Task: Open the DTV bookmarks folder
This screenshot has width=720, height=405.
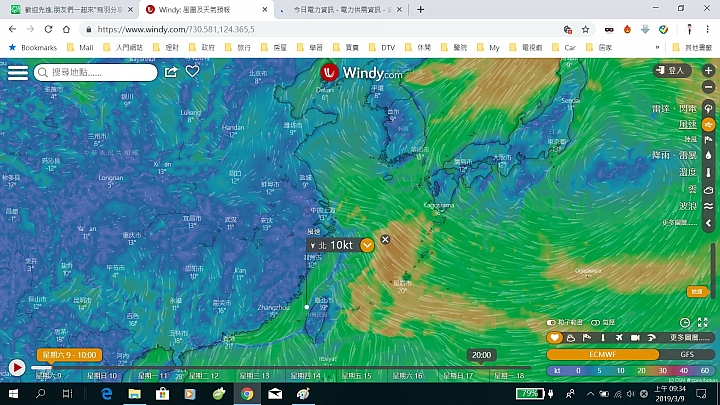Action: [382, 47]
